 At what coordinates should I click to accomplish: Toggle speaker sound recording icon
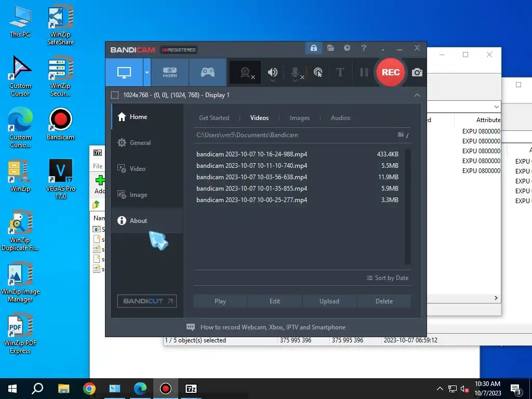272,72
